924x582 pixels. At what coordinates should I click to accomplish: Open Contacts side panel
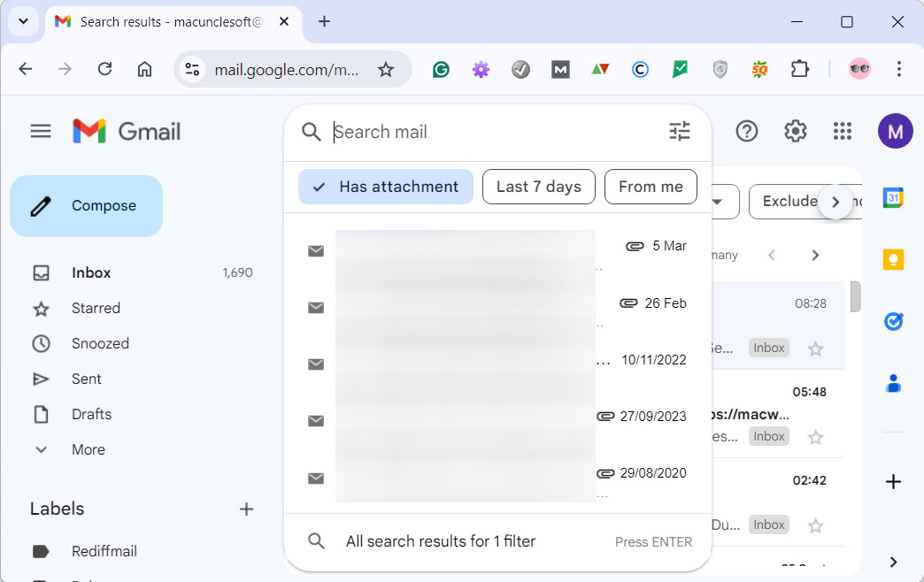893,384
